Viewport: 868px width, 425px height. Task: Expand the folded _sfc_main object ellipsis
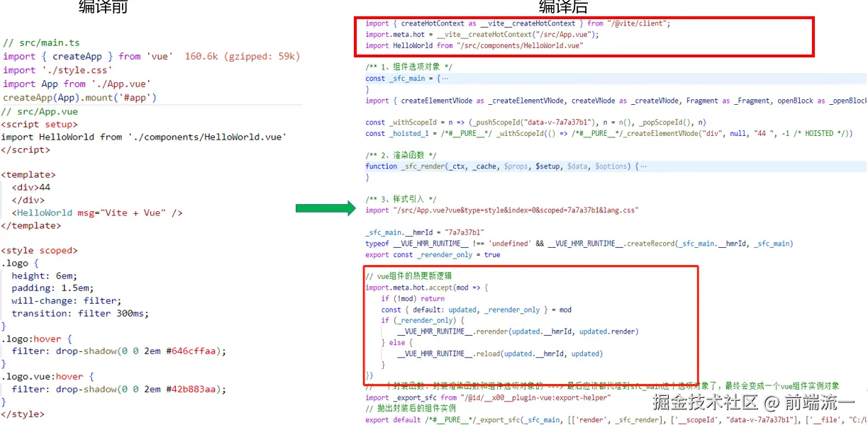(x=445, y=79)
